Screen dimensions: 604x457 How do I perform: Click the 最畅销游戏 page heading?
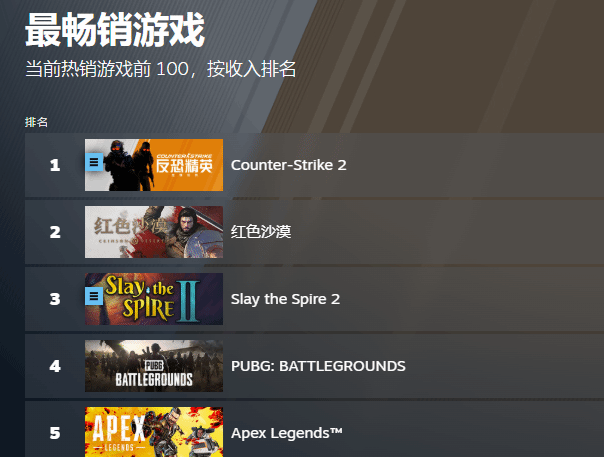[115, 30]
